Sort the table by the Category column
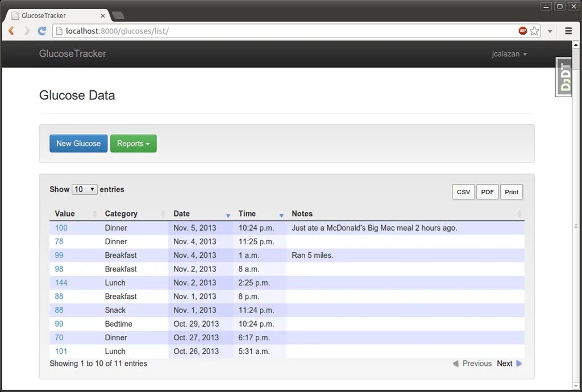 (134, 214)
